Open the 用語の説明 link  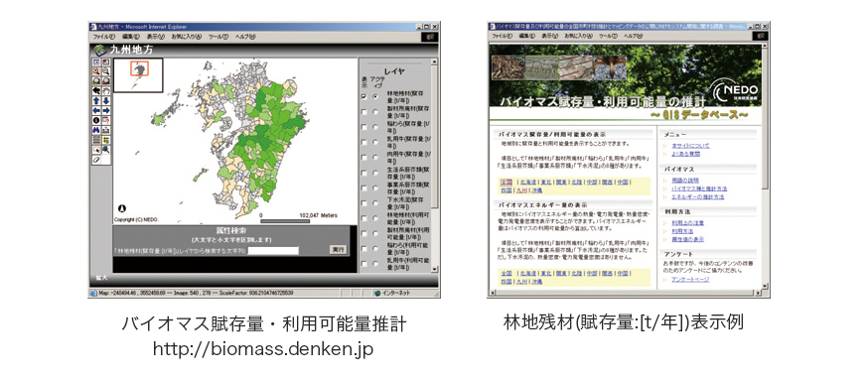pos(685,181)
